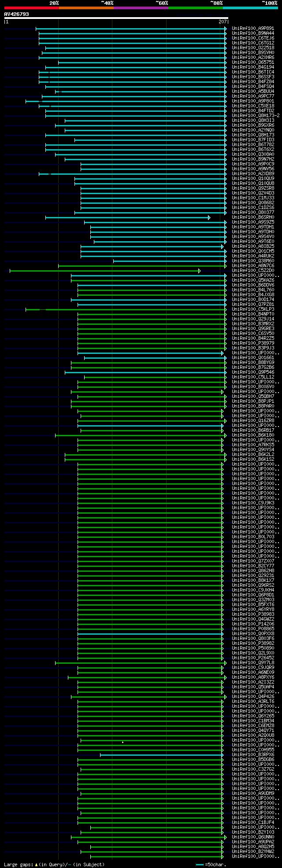The image size is (282, 868).
Task: Select the query name AV426793
Action: click(x=17, y=14)
